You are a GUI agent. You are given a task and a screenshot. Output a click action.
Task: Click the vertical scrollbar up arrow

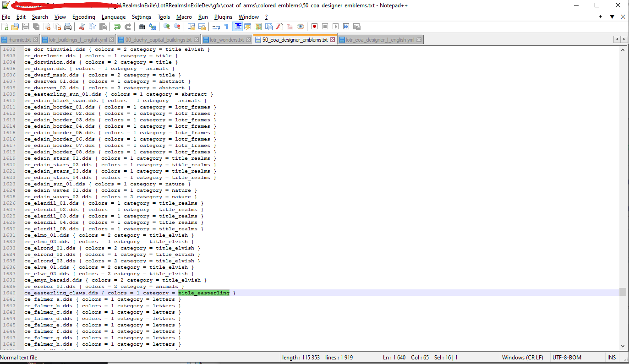coord(623,50)
